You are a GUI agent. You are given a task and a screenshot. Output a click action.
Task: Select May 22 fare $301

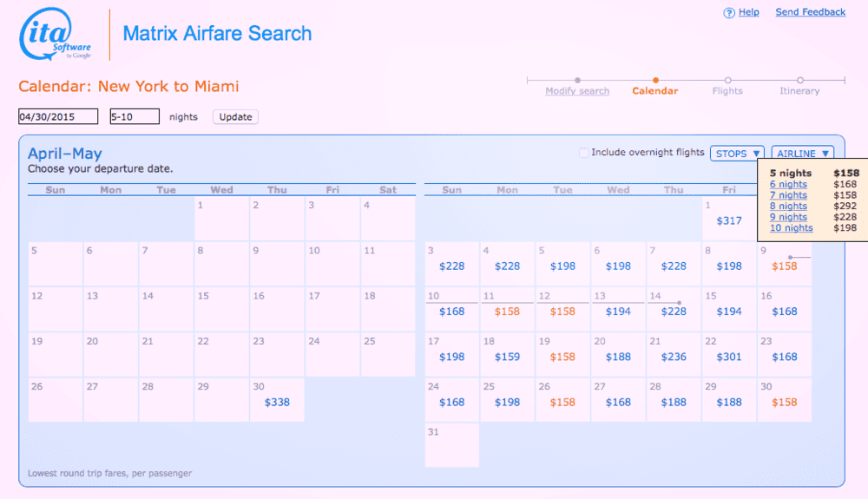point(729,357)
